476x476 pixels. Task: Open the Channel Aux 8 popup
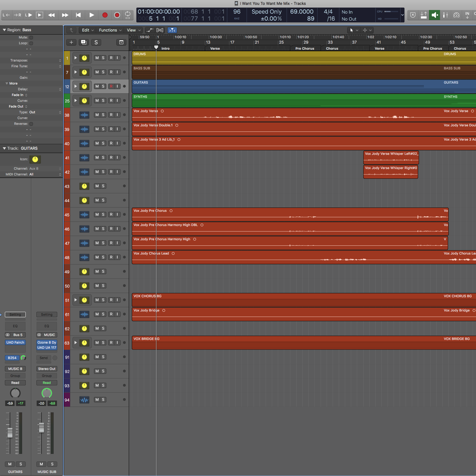(x=45, y=168)
